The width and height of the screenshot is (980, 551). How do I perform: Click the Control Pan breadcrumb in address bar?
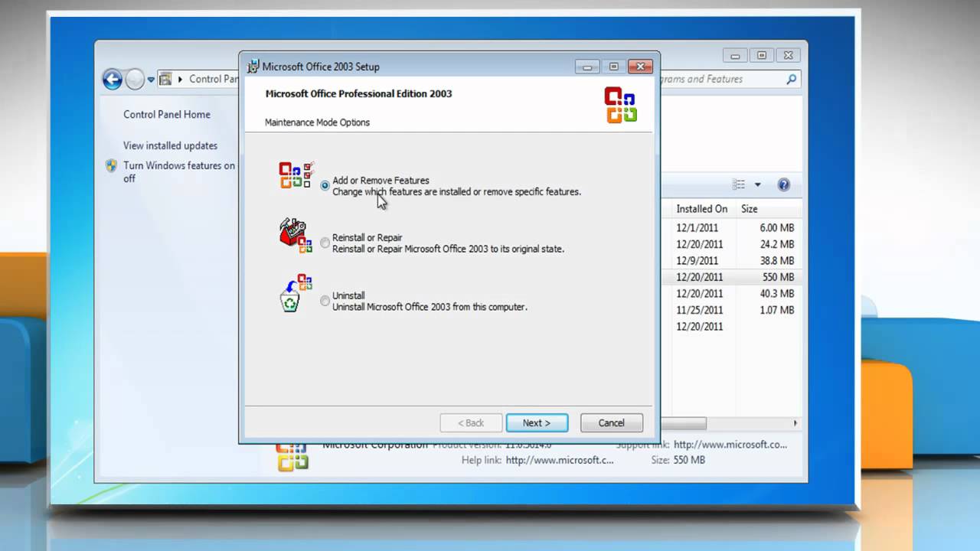pos(214,79)
